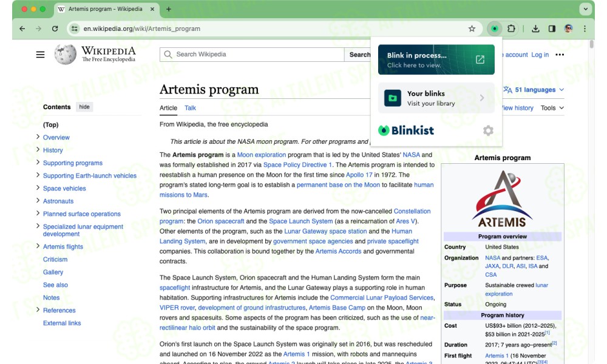Expand Astronauts contents entry
Screen dimensions: 607x364
(x=38, y=200)
